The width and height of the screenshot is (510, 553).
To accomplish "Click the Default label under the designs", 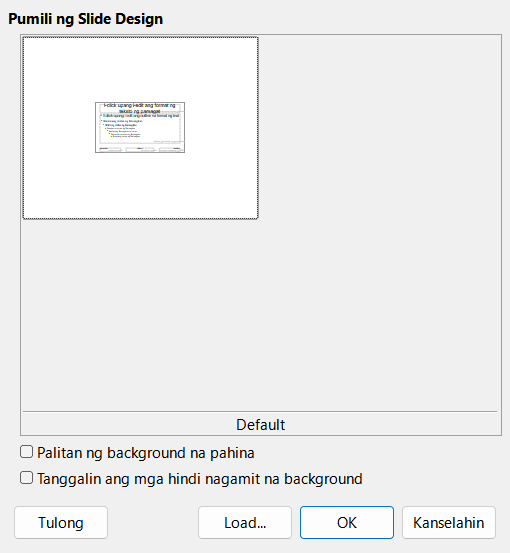I will (260, 425).
